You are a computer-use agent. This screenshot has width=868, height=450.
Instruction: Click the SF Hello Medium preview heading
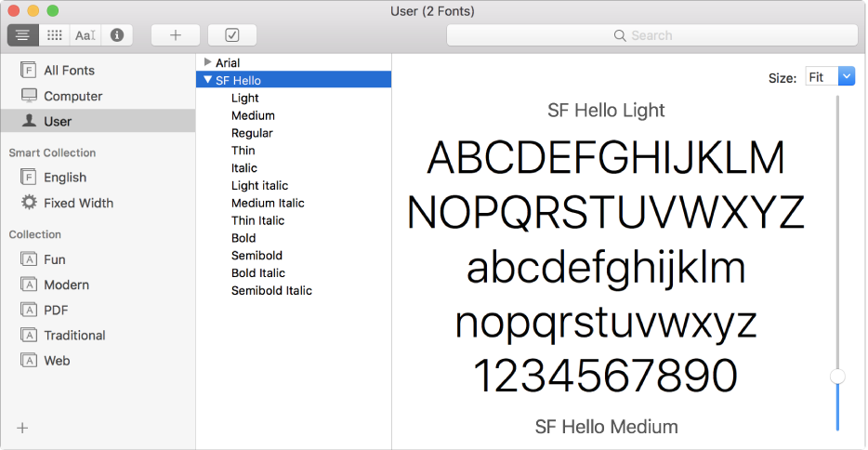tap(606, 427)
